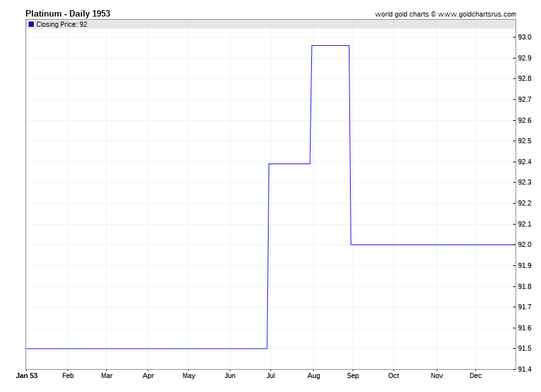Viewport: 541px width, 392px height.
Task: Click the 92.9 y-axis value
Action: 524,58
